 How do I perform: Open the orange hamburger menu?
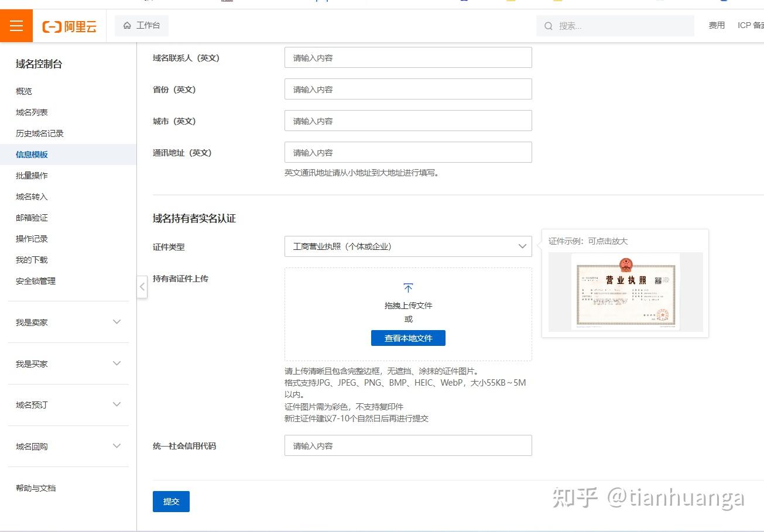[x=16, y=26]
